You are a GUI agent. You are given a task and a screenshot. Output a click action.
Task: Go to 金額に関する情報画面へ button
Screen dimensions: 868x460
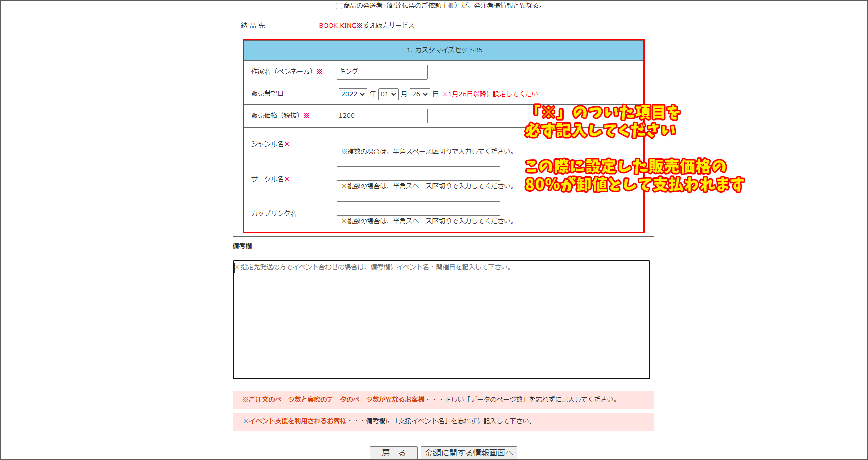(x=469, y=453)
